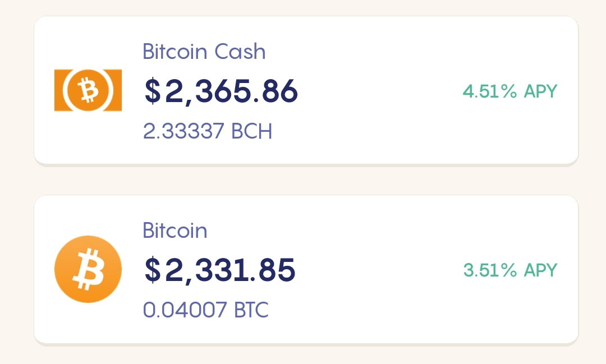Click the 2.33337 BCH holdings text
The width and height of the screenshot is (606, 364).
click(208, 131)
